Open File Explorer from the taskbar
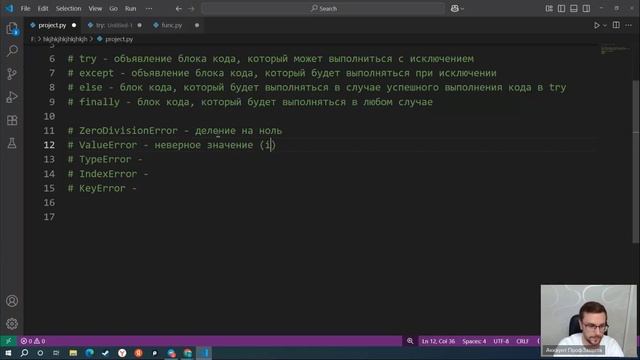Viewport: 640px width, 360px height. tap(73, 353)
